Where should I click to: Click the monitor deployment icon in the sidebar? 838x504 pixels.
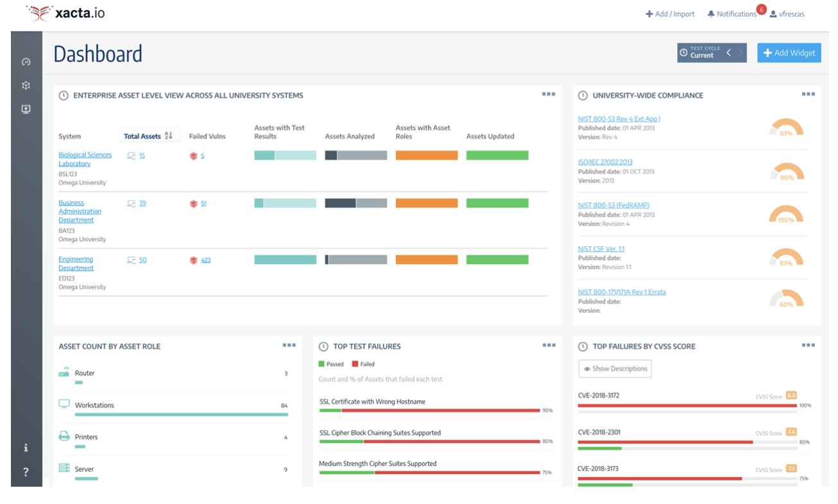tap(26, 109)
